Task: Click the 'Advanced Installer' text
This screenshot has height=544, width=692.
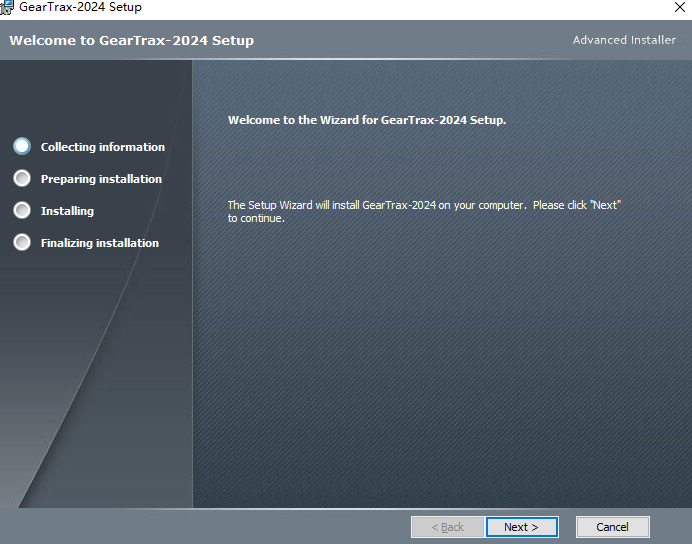Action: point(624,40)
